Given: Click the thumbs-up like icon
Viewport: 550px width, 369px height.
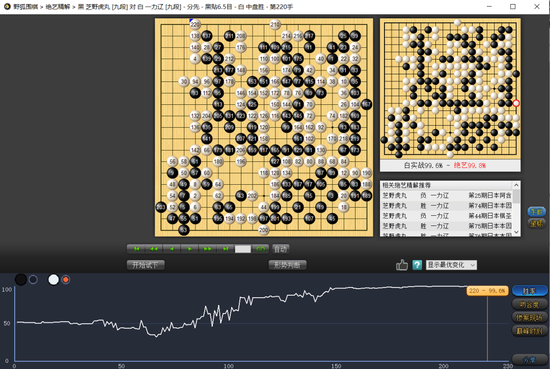Looking at the screenshot, I should pyautogui.click(x=402, y=265).
